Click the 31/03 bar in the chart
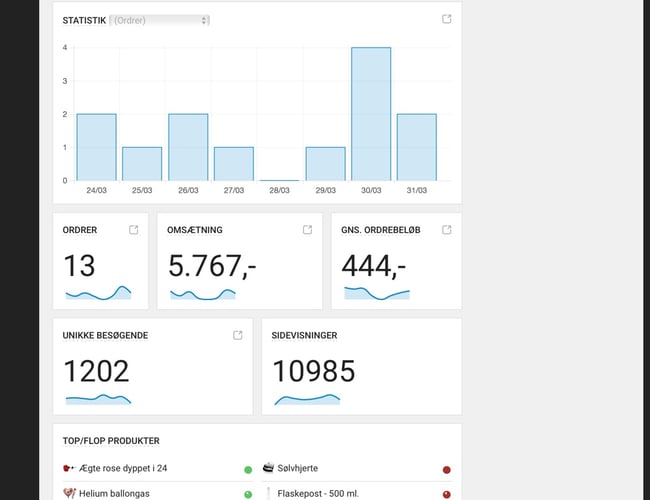This screenshot has height=500, width=650. click(x=417, y=147)
